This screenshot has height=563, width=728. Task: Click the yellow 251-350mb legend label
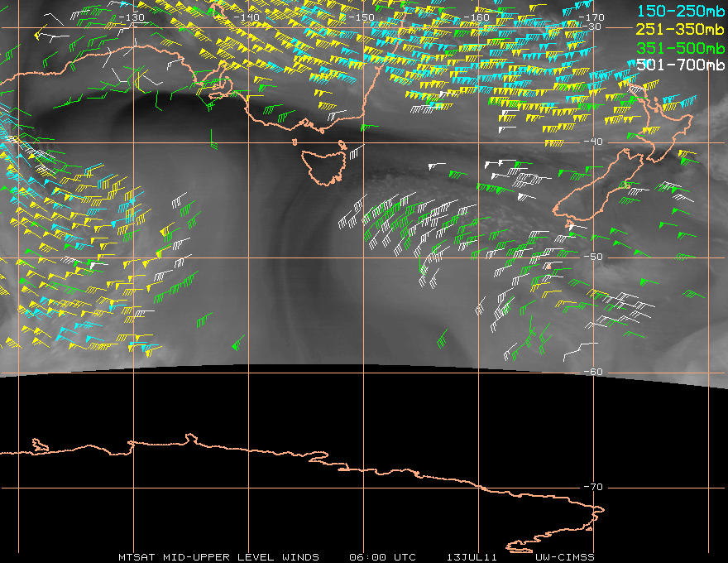[680, 29]
